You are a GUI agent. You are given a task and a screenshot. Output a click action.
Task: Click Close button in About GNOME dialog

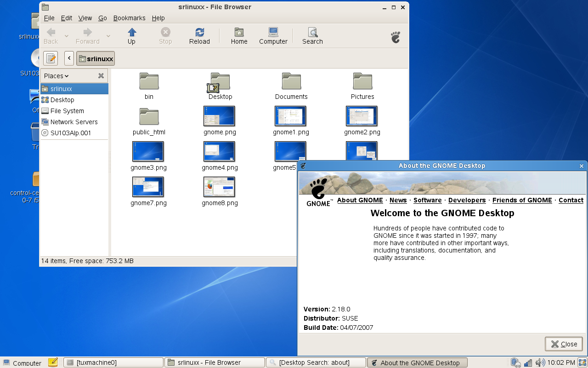564,344
